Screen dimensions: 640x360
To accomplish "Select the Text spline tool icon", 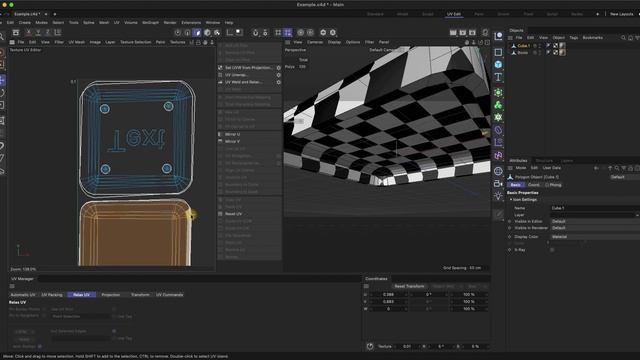I will 498,77.
